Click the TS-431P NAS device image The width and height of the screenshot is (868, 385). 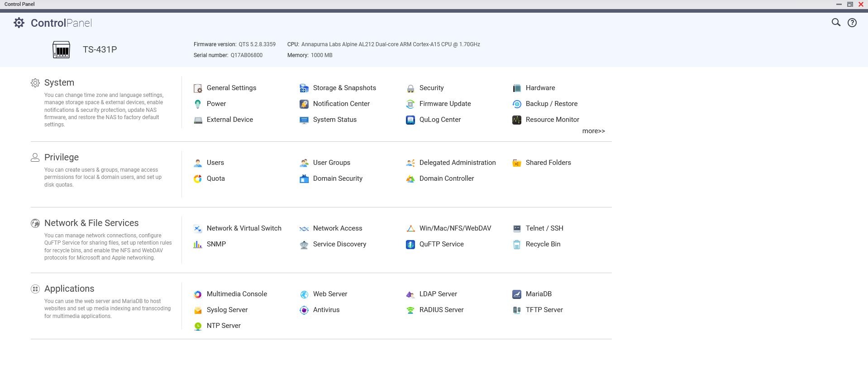(x=61, y=50)
